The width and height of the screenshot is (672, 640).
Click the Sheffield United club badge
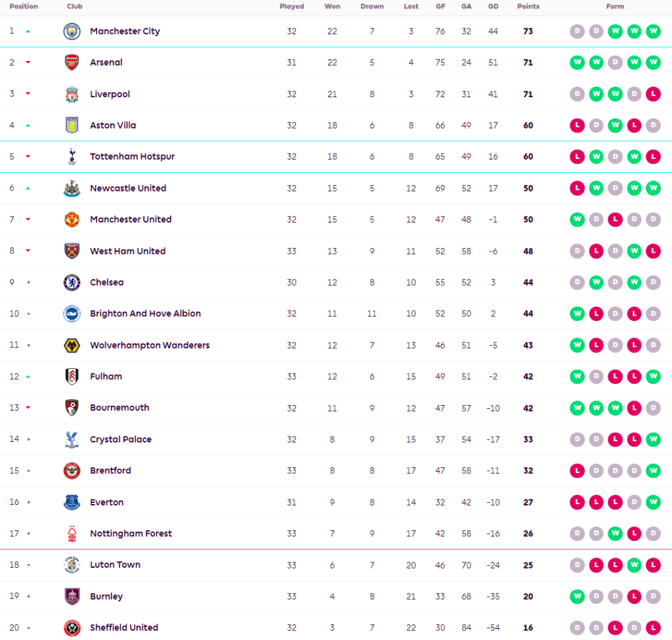pos(72,628)
